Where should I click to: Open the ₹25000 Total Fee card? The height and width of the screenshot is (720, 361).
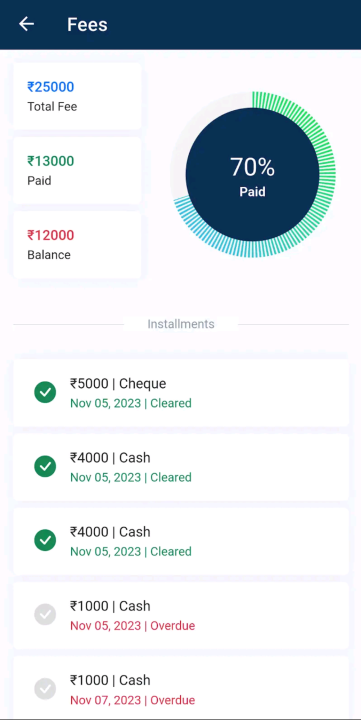[x=77, y=96]
